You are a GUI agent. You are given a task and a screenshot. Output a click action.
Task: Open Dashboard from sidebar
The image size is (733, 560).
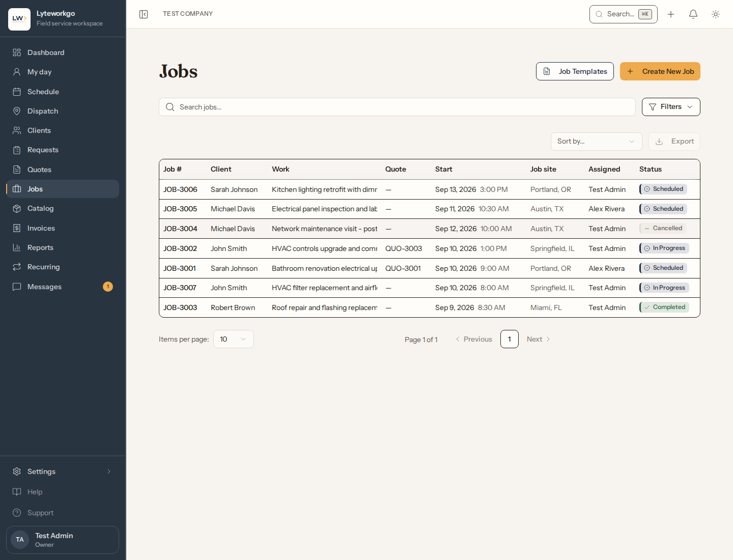pos(63,52)
